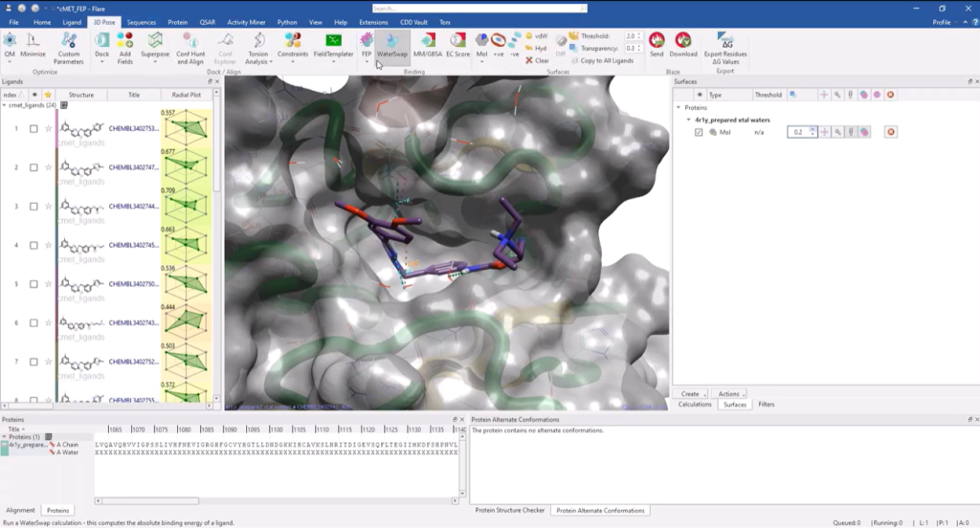Clear all surfaces
Image resolution: width=980 pixels, height=528 pixels.
pos(538,60)
